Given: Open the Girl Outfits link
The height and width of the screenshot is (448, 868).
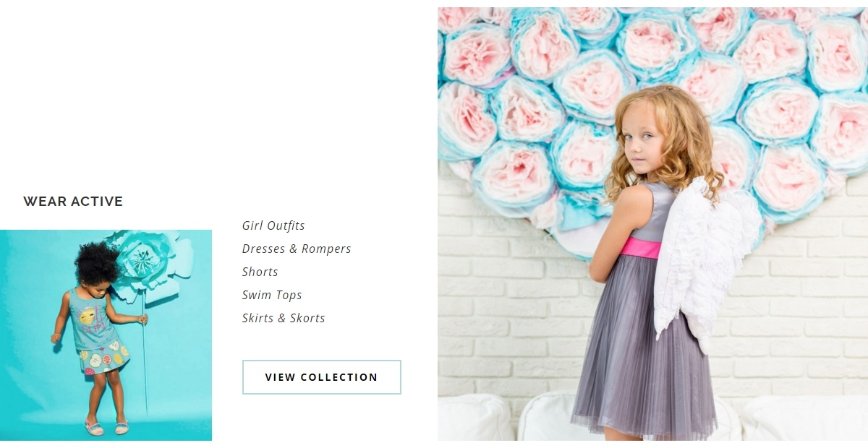Looking at the screenshot, I should click(273, 225).
